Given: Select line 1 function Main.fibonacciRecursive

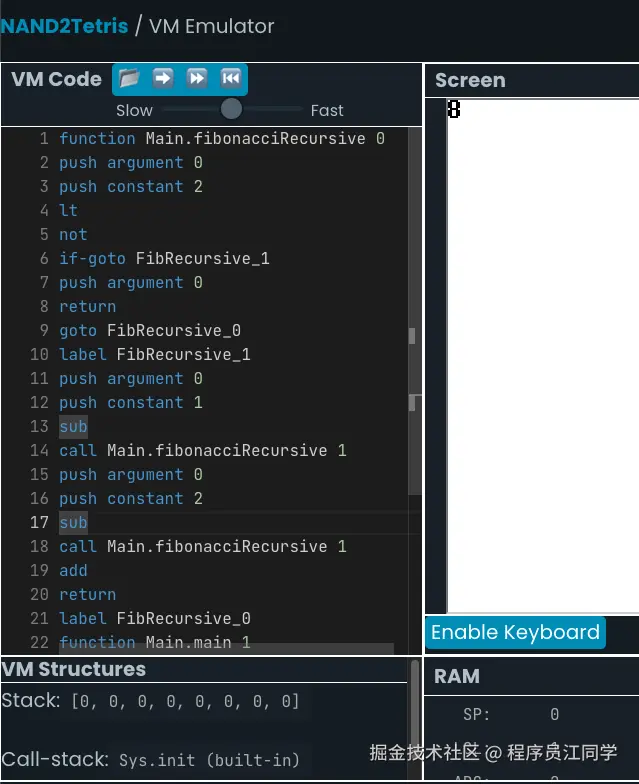Looking at the screenshot, I should 221,138.
